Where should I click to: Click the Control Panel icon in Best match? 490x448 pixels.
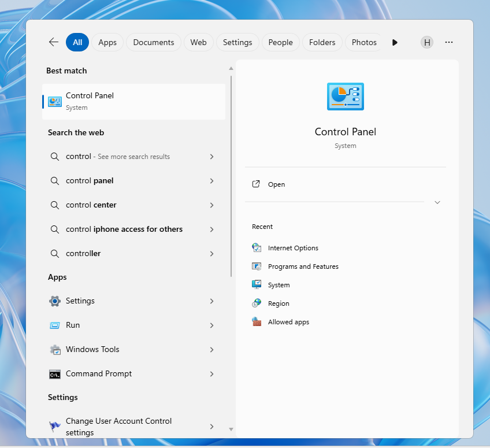(x=55, y=102)
